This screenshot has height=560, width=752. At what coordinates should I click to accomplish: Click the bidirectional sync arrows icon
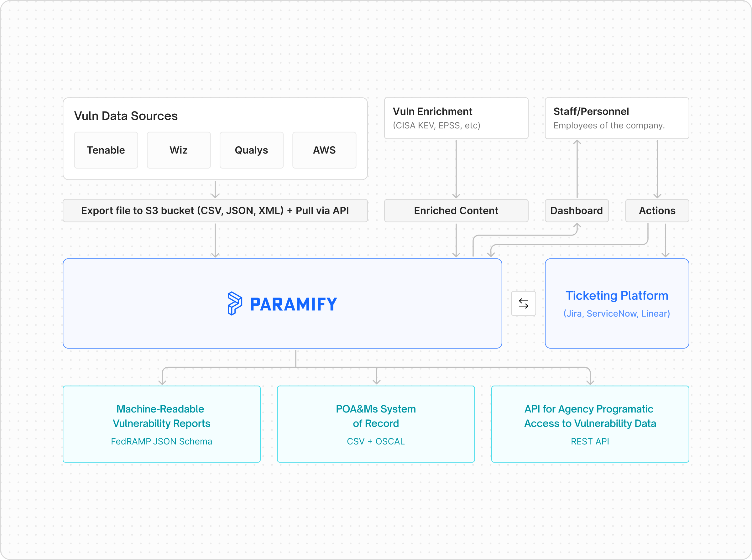click(524, 303)
